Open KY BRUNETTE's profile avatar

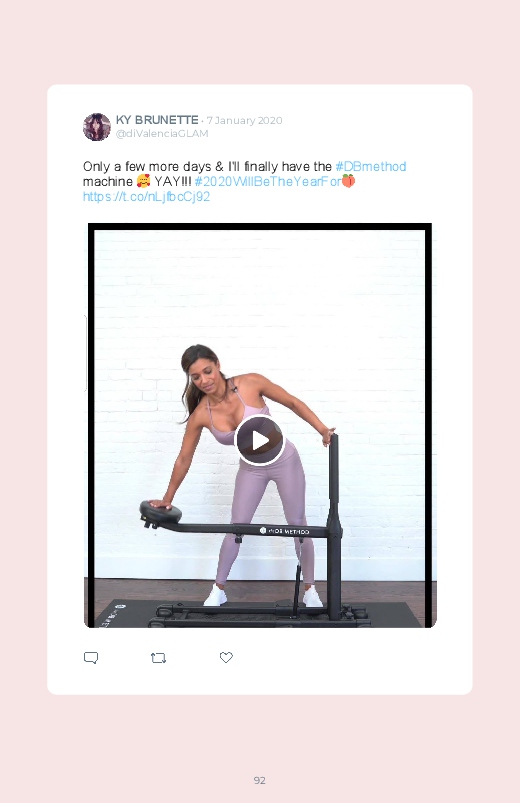click(97, 127)
